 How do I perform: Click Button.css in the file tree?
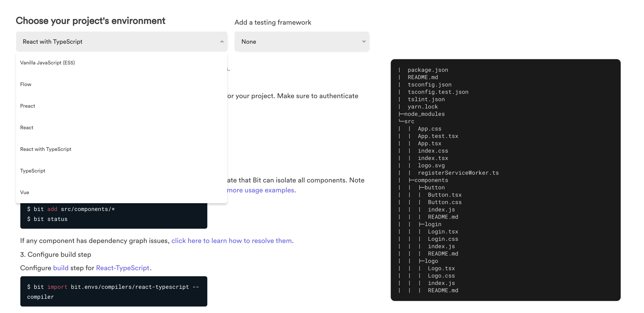coord(445,202)
